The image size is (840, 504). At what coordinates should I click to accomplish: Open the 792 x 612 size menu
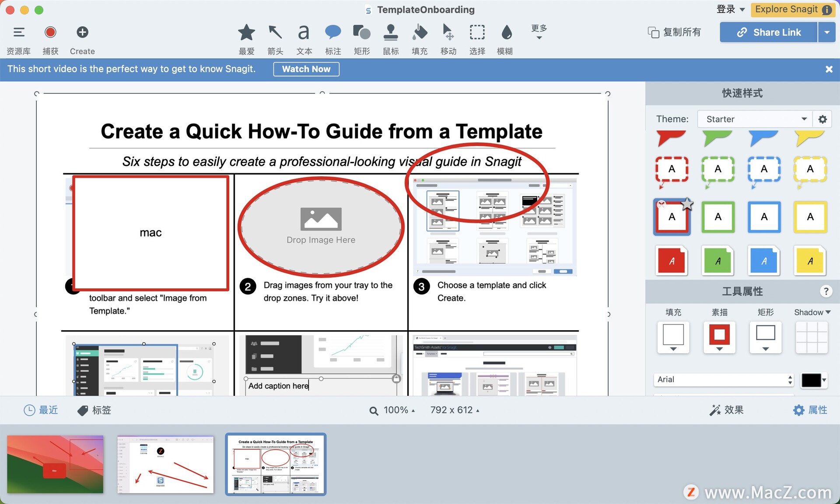[x=455, y=410]
